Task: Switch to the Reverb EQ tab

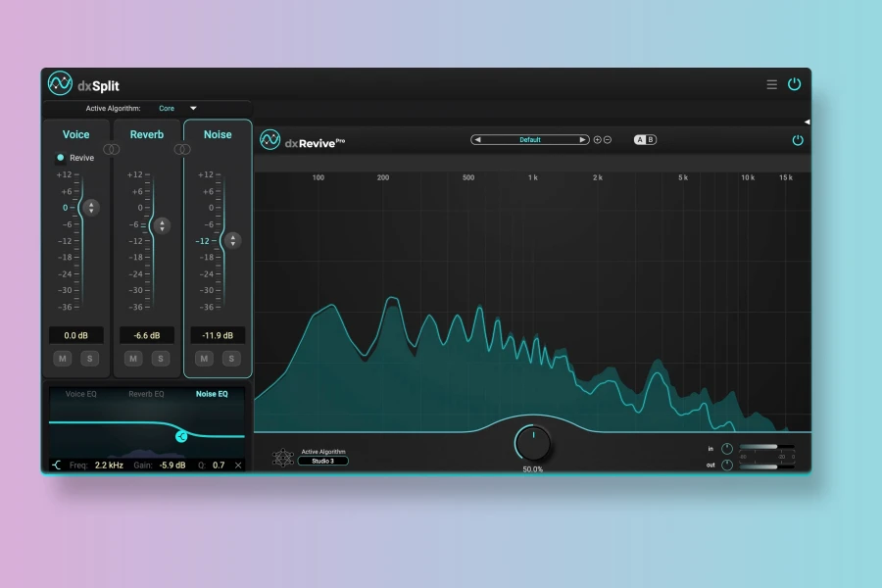Action: (x=147, y=394)
